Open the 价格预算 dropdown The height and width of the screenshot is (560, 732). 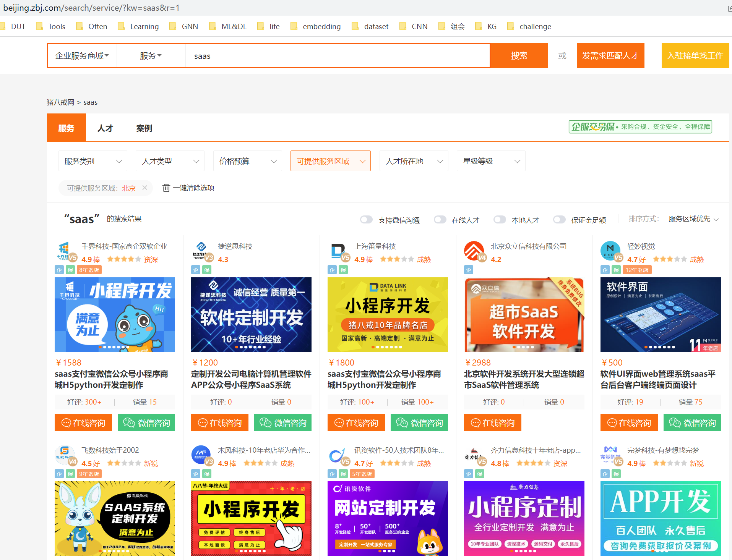[x=247, y=161]
